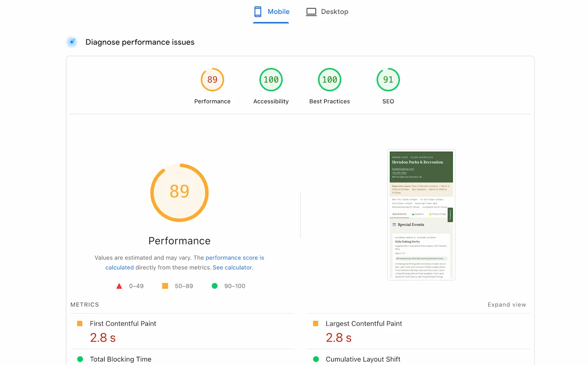Viewport: 588px width, 365px height.
Task: Click the red triangle 0–49 legend icon
Action: pos(119,286)
